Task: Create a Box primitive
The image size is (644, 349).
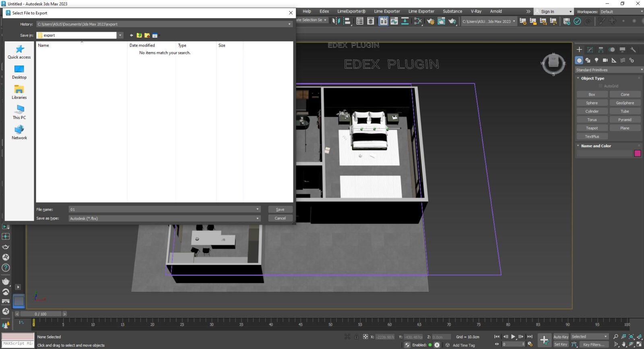Action: (592, 94)
